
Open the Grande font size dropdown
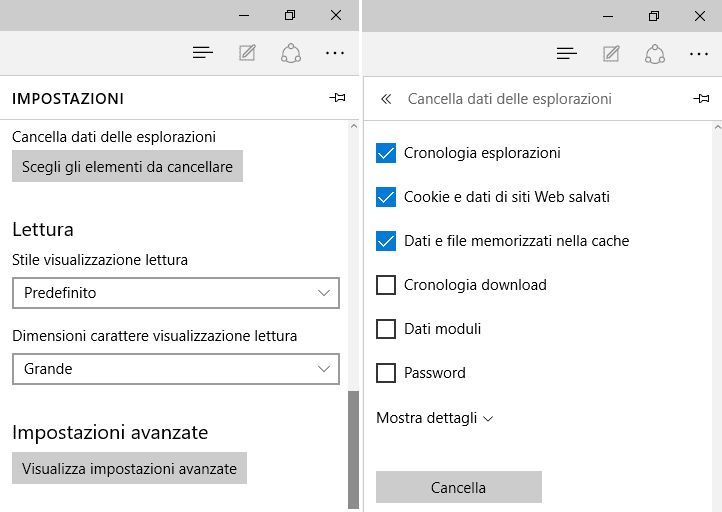coord(176,369)
